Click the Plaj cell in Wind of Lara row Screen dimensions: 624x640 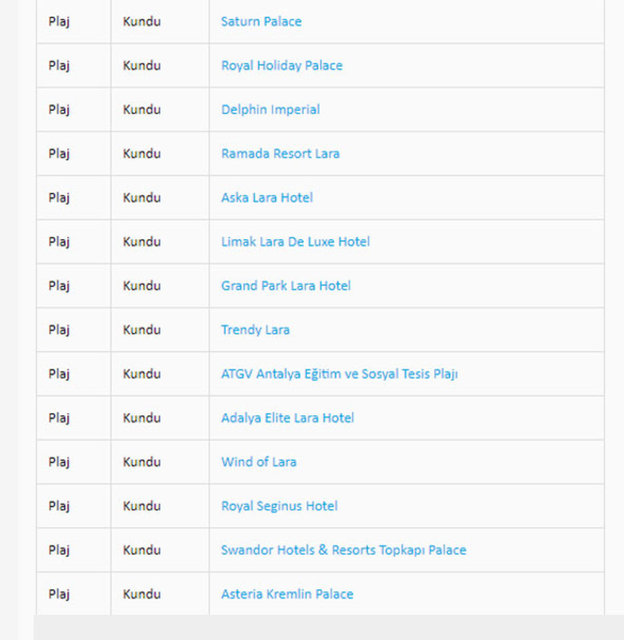[59, 462]
